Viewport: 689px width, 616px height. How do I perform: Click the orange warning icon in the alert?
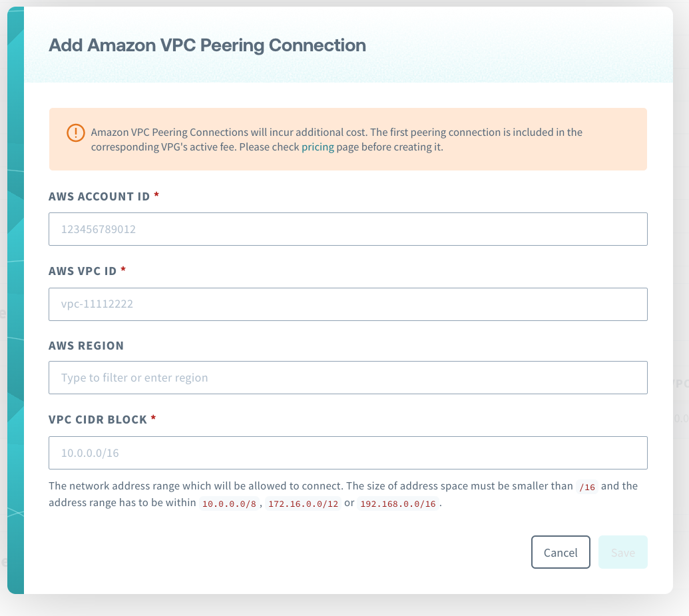click(76, 133)
